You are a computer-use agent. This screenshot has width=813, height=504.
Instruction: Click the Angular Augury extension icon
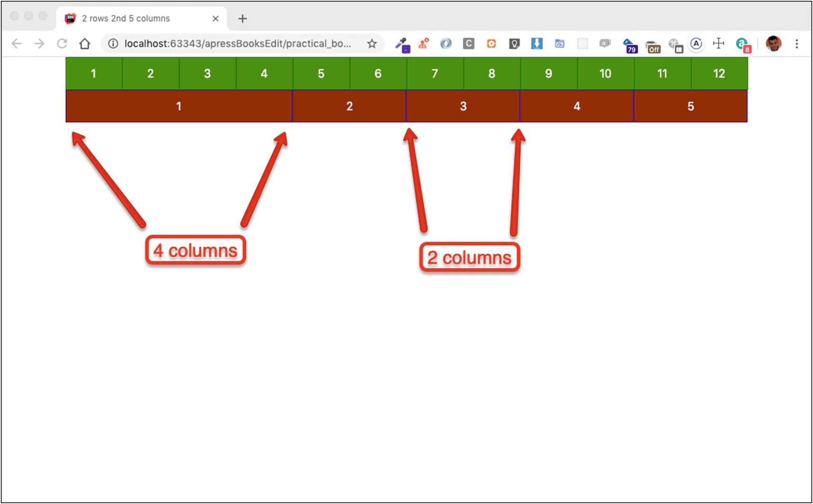click(x=696, y=44)
